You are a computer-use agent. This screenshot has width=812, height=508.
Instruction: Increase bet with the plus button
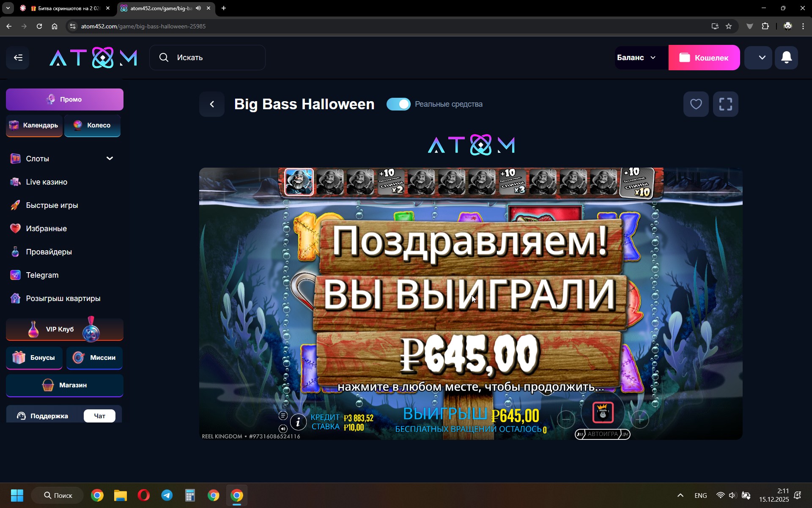[640, 420]
